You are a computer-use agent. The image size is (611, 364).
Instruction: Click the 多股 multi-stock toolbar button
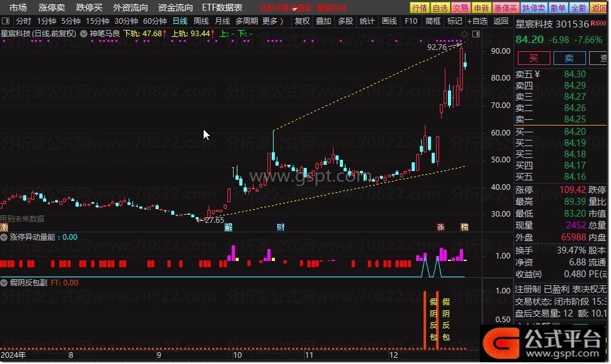[x=345, y=21]
